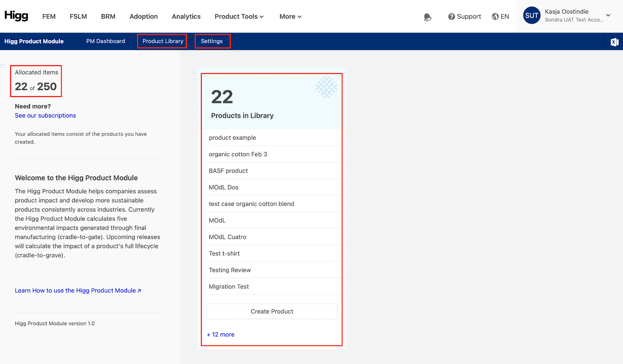Open the EN language selector
Viewport: 623px width, 364px height.
coord(500,16)
